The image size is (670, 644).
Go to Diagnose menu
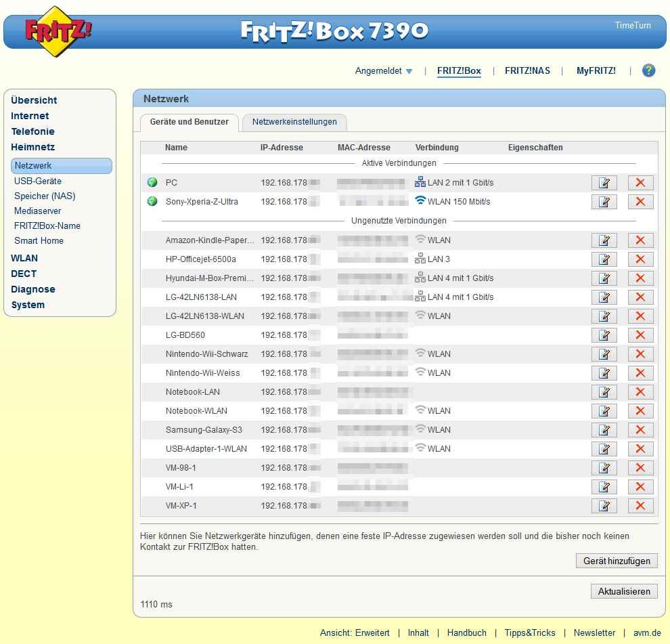tap(33, 290)
